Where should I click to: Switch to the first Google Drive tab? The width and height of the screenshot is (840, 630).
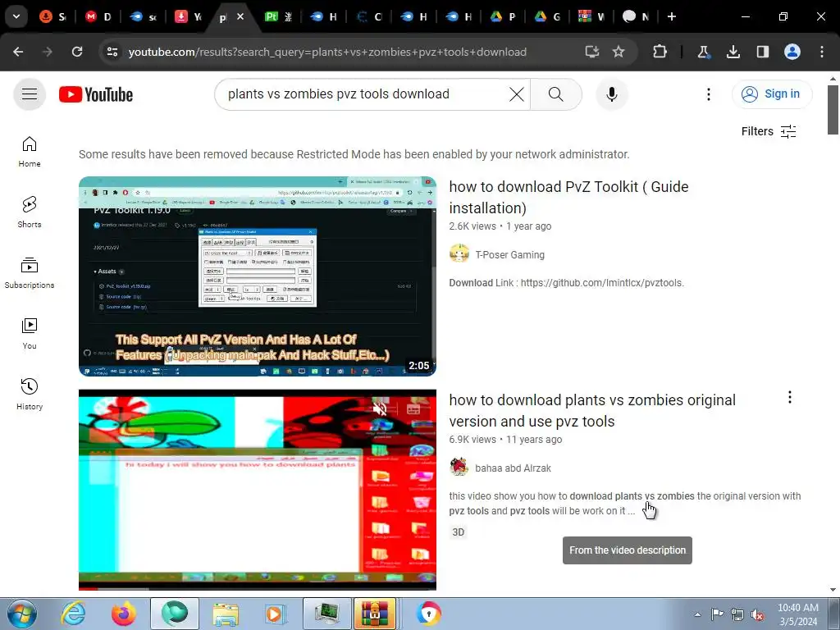tap(504, 17)
